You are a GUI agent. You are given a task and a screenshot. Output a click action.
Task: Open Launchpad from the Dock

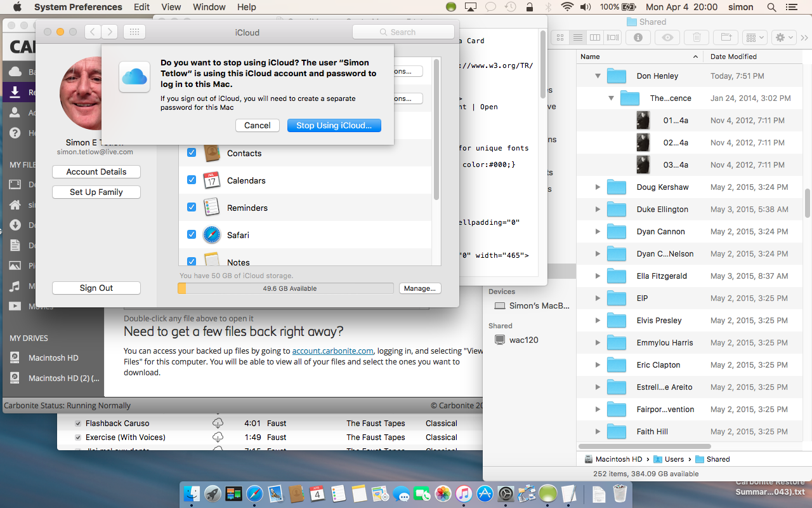click(x=213, y=493)
